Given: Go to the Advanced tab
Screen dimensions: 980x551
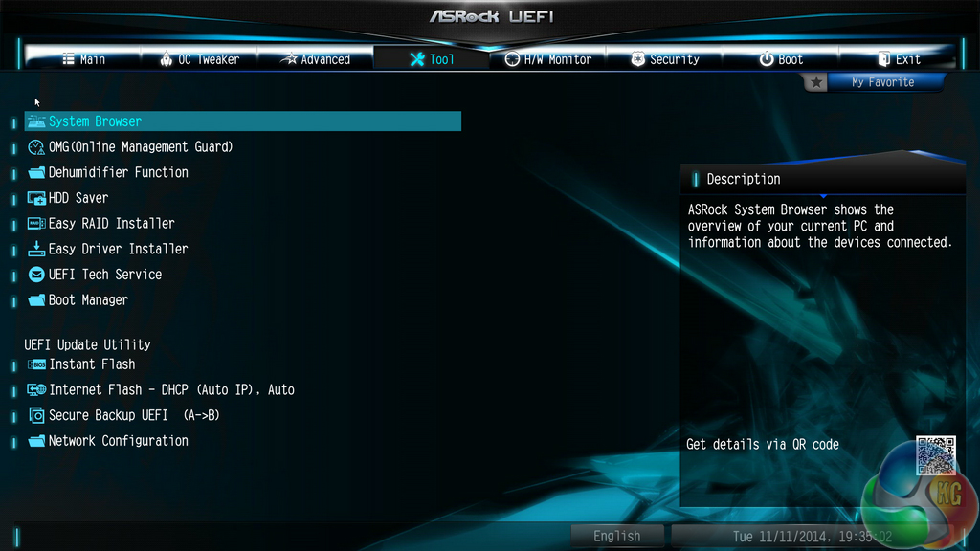Looking at the screenshot, I should (x=316, y=58).
